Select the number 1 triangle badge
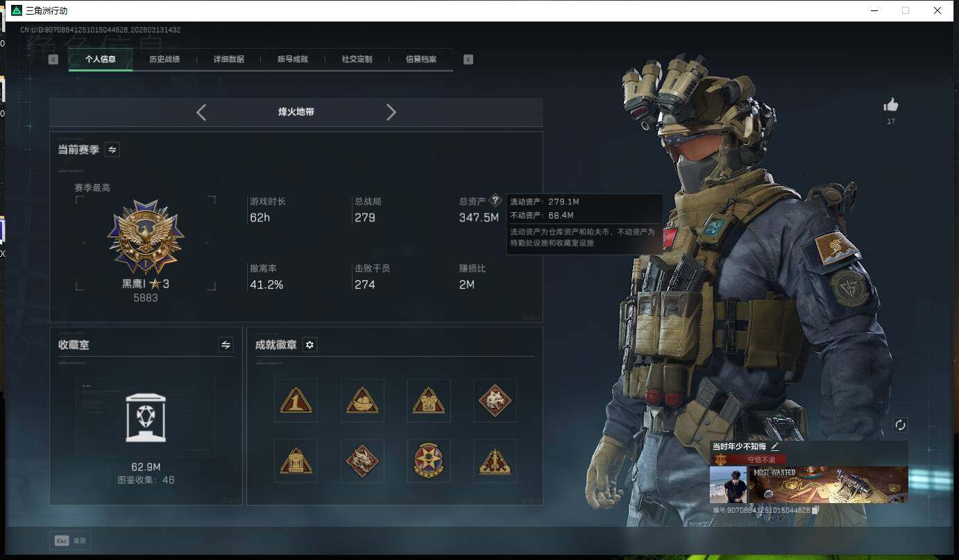The image size is (959, 560). click(x=296, y=400)
